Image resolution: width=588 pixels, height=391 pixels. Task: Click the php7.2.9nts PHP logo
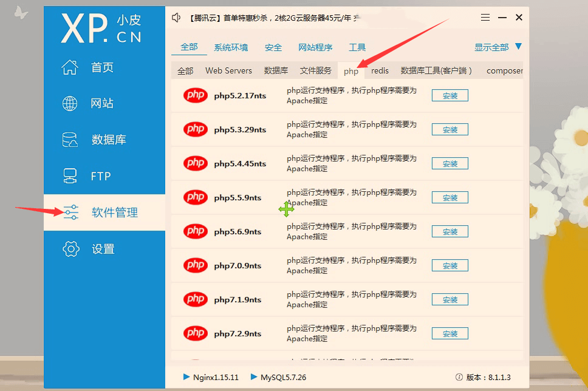point(196,333)
